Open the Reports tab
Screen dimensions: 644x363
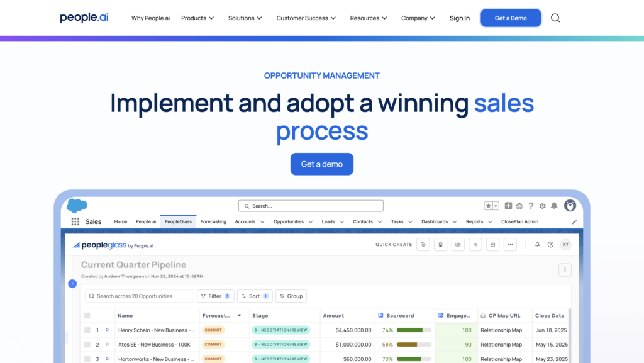474,221
